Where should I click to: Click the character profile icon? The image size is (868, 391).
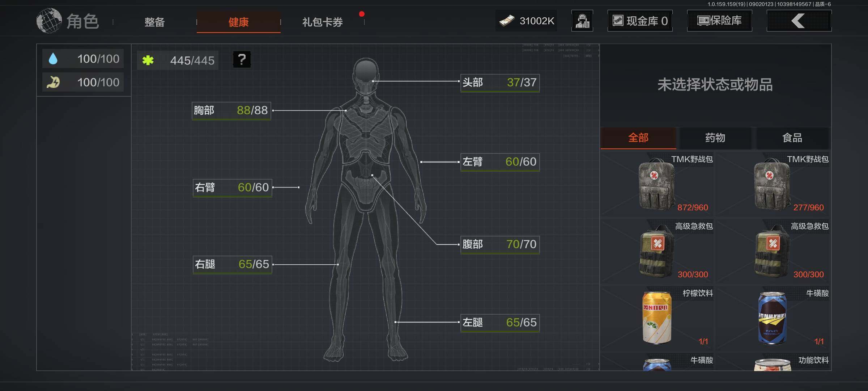coord(582,21)
